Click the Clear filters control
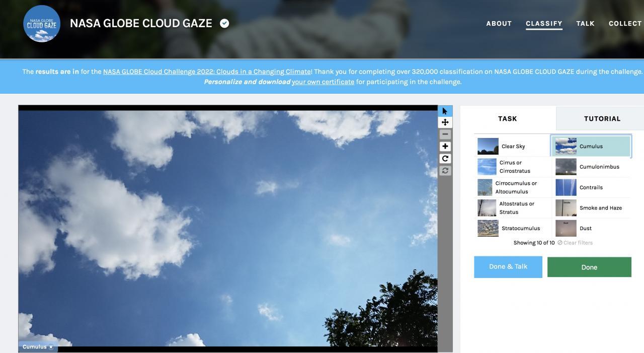 coord(575,243)
